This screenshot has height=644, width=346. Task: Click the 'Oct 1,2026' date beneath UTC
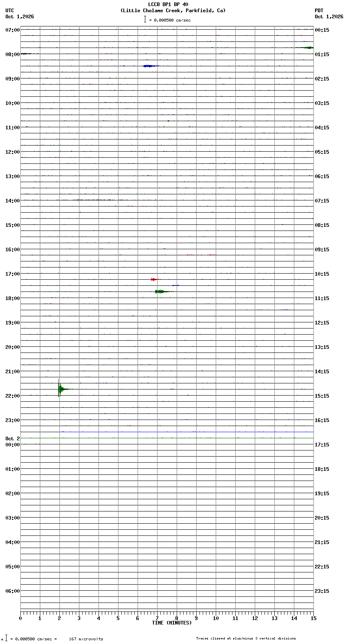pos(20,17)
